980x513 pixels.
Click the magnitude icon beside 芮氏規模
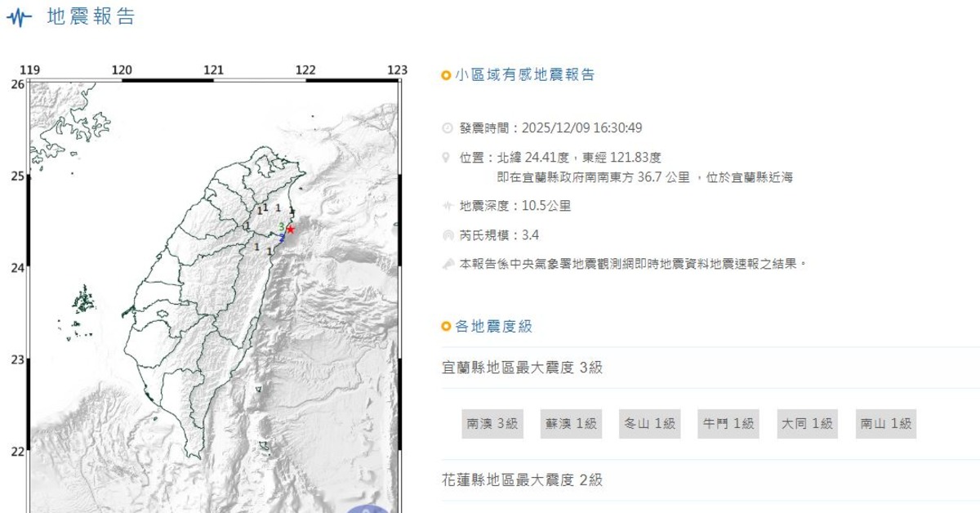[447, 235]
